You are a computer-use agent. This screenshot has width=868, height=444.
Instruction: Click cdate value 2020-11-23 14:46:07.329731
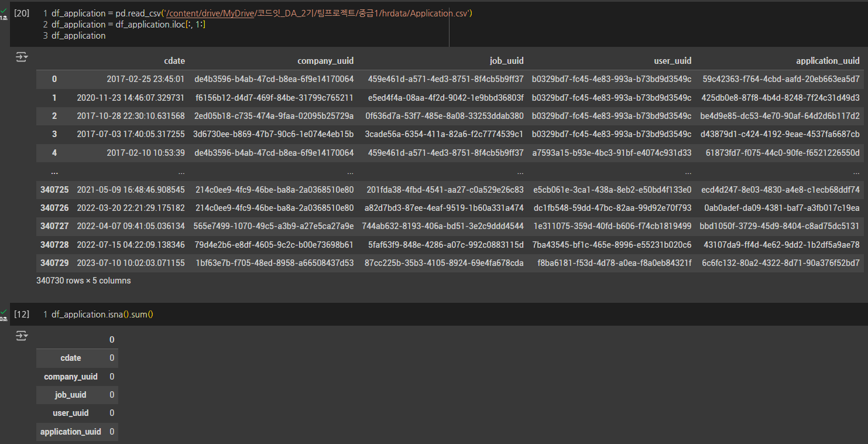[x=131, y=98]
